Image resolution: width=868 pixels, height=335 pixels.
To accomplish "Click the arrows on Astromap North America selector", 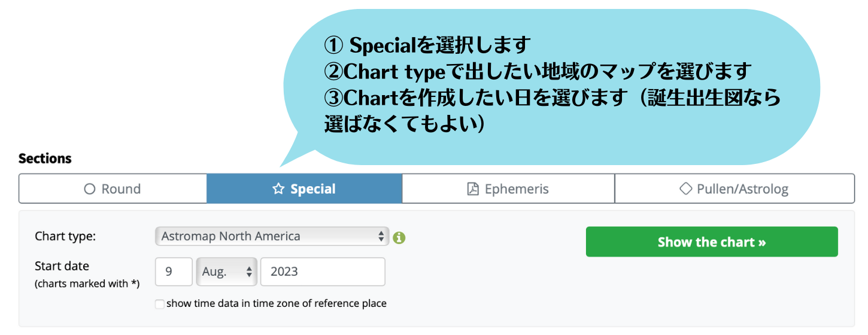I will coord(381,236).
